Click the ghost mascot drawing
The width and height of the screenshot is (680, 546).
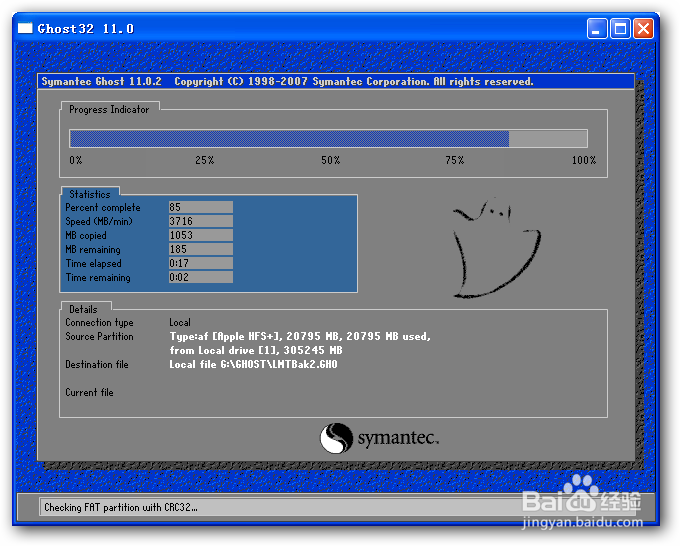[x=497, y=248]
